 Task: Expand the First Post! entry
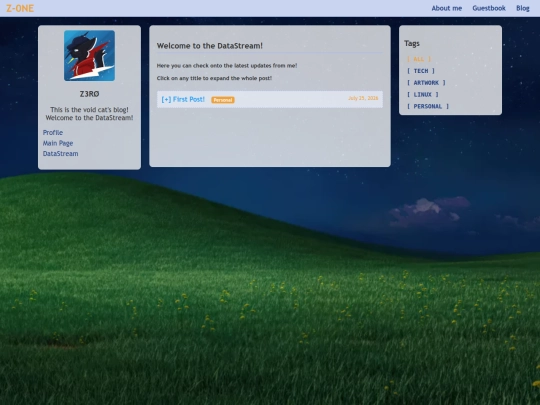pyautogui.click(x=183, y=100)
